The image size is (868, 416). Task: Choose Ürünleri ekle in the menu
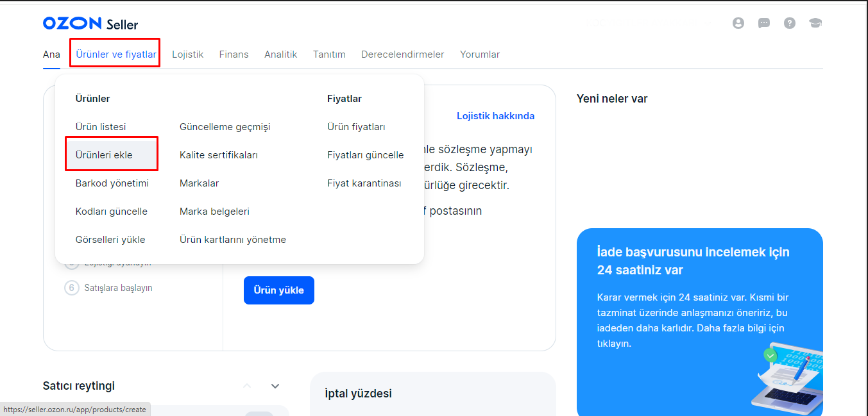click(x=112, y=155)
